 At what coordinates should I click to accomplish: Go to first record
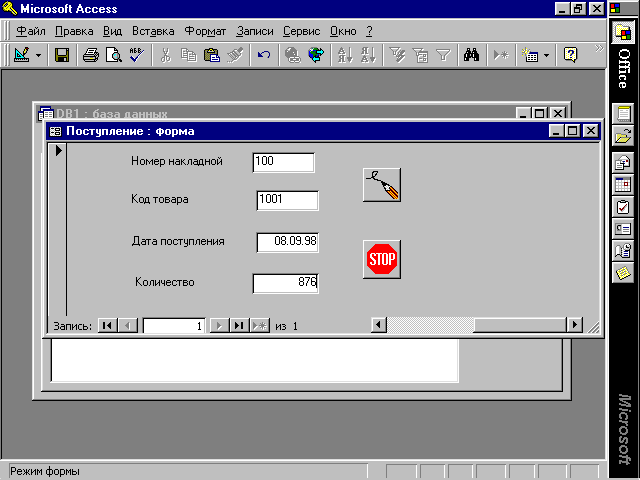[107, 326]
